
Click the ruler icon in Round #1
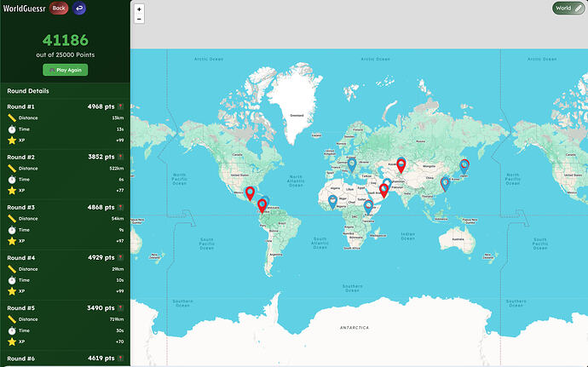point(12,118)
